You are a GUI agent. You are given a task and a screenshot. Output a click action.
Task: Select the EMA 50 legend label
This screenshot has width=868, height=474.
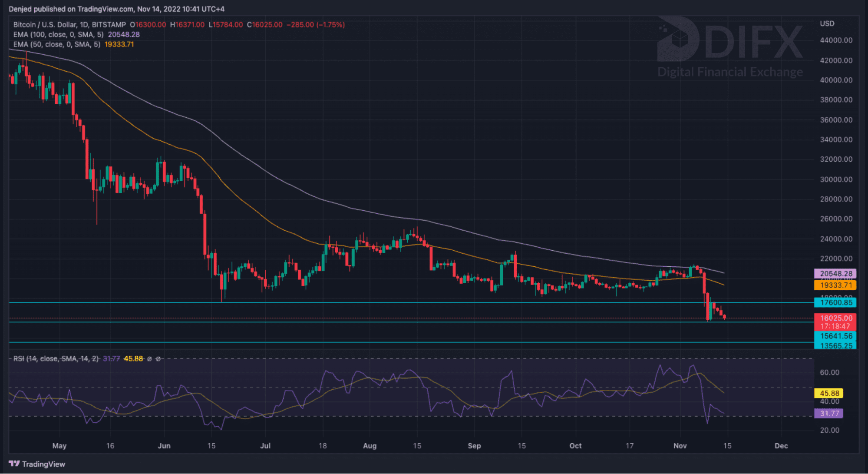pos(56,44)
